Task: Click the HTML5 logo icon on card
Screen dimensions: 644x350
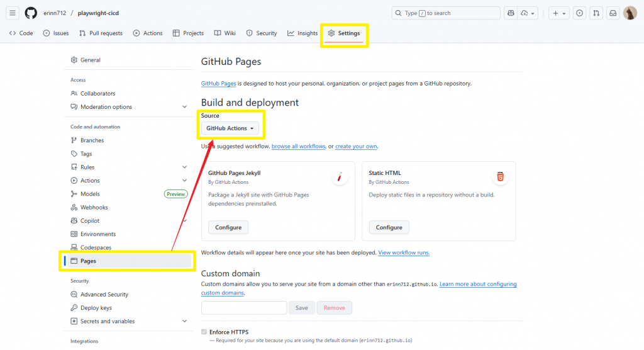Action: (x=500, y=177)
